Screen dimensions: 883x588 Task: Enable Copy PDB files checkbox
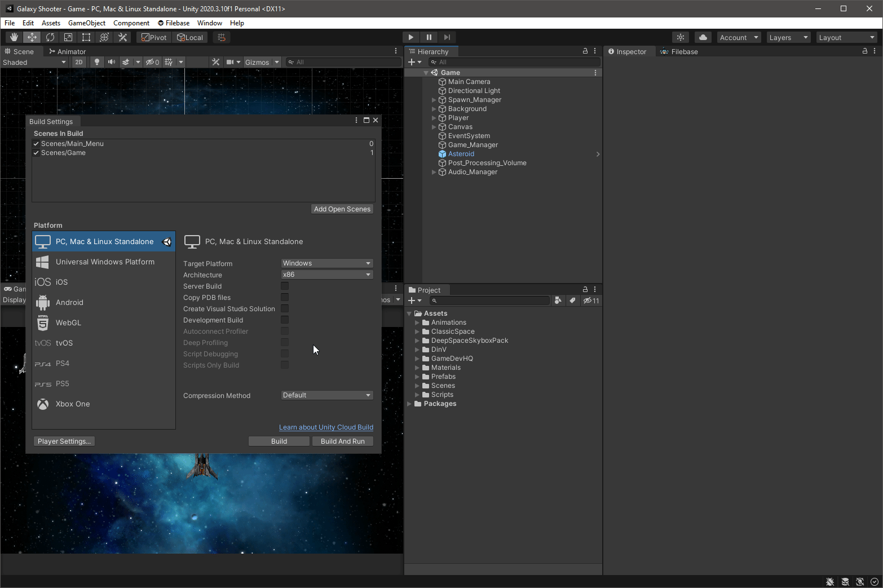285,297
